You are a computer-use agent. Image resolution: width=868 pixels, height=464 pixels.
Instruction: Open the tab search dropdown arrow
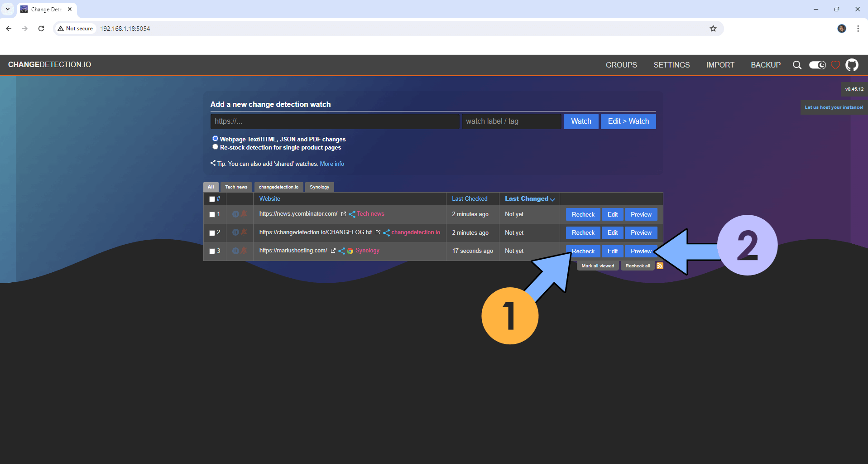[x=8, y=9]
